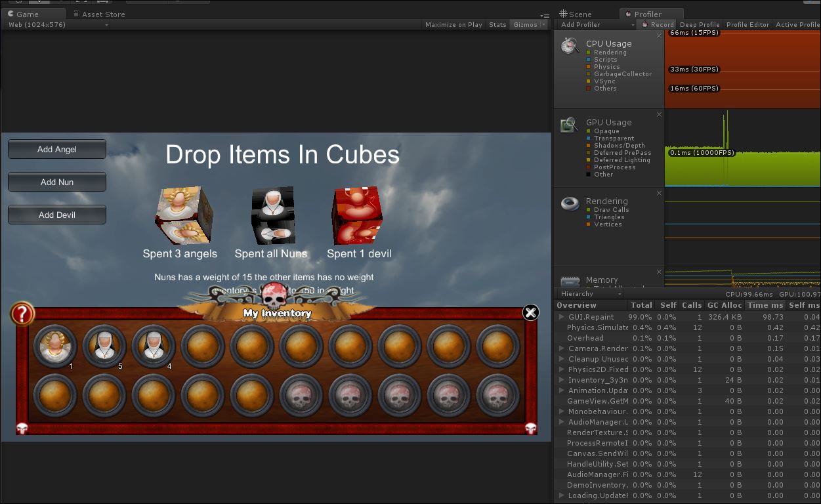Click the nun cube

coord(273,215)
